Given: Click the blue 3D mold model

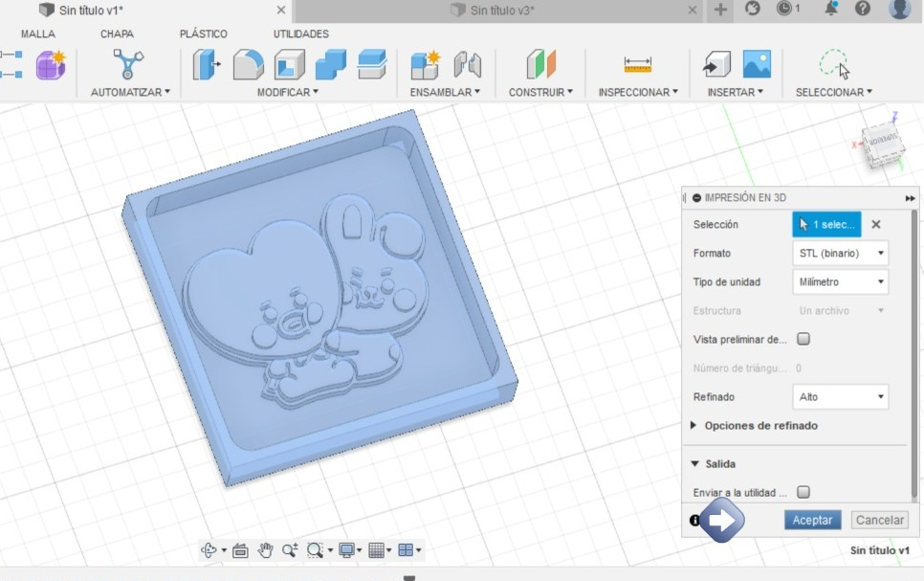Looking at the screenshot, I should click(x=320, y=298).
